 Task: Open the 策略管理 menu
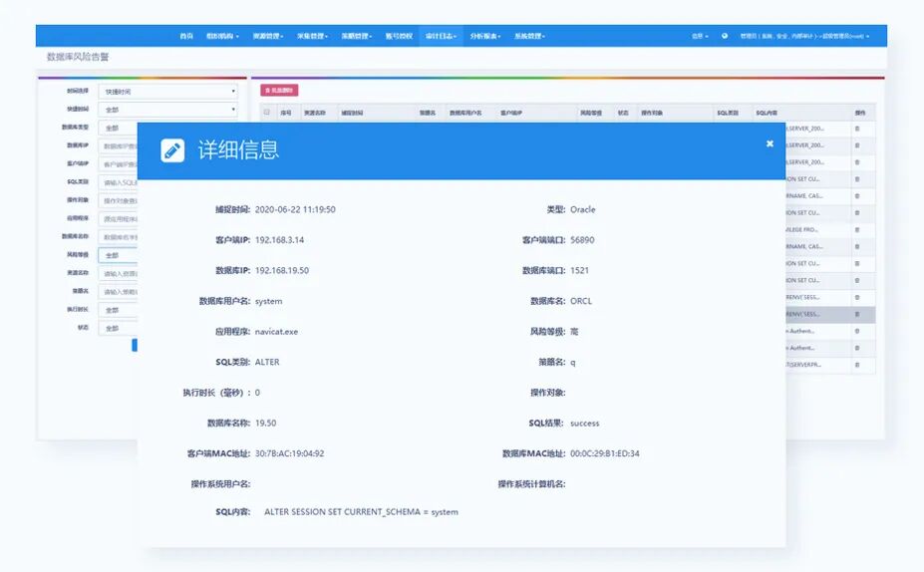point(357,36)
